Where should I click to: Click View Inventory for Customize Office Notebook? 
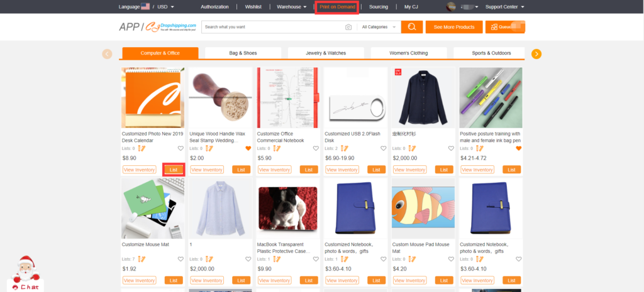274,170
